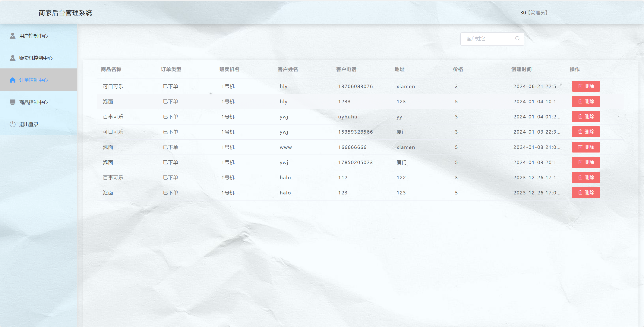Delete the last 泡面 order by halo
The height and width of the screenshot is (327, 644).
click(586, 192)
